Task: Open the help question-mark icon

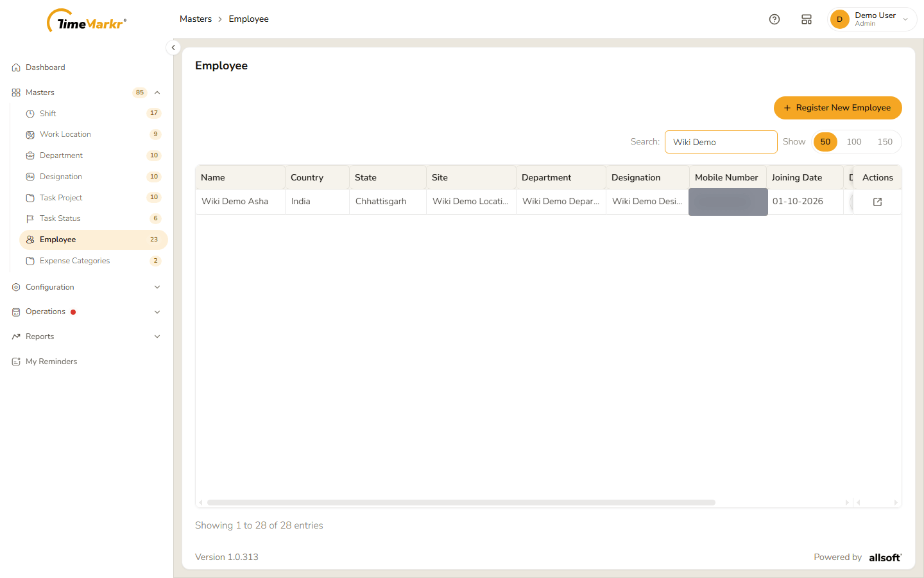Action: pyautogui.click(x=774, y=19)
